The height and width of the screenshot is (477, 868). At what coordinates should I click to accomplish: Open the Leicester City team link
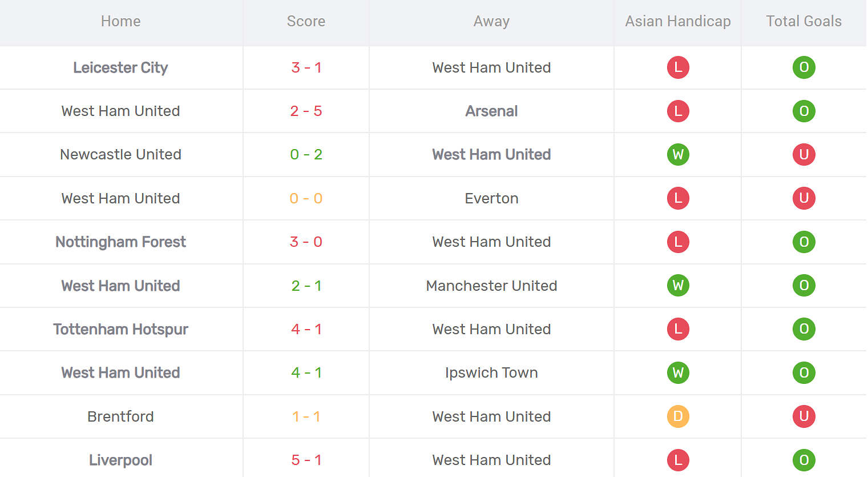(120, 67)
